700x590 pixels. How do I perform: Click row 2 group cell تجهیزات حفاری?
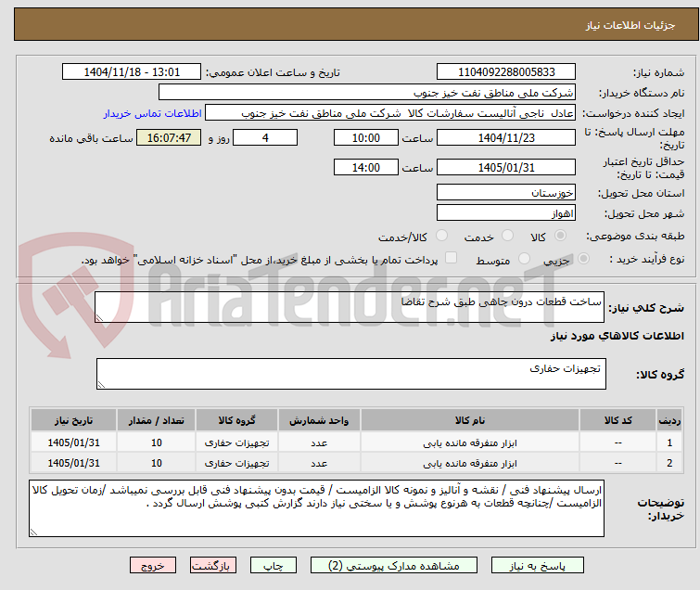[x=236, y=463]
